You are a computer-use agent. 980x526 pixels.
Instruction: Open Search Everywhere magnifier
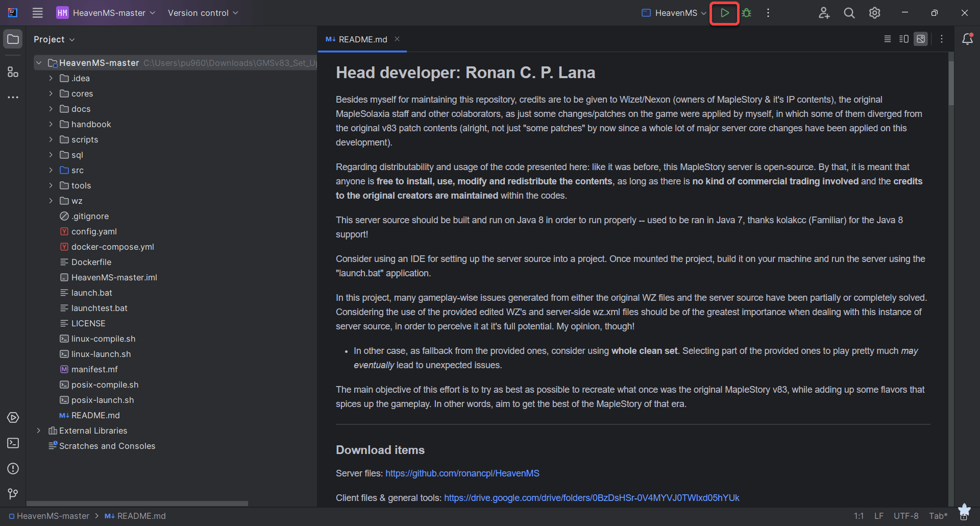(x=849, y=13)
